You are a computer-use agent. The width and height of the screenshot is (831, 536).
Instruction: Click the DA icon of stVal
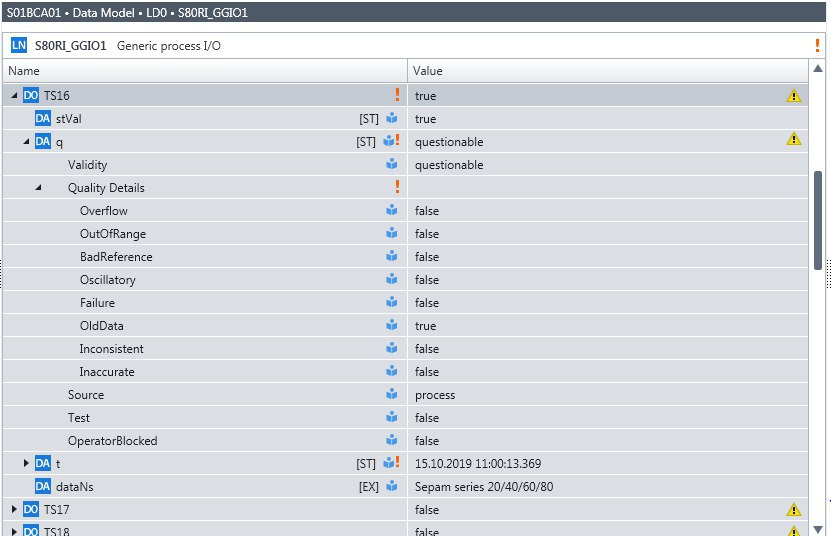tap(42, 118)
